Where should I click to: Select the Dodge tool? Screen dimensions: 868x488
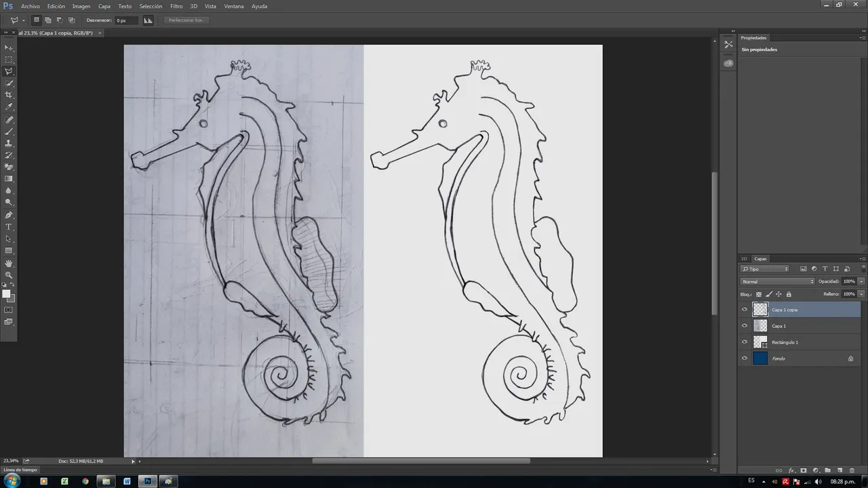(x=9, y=203)
